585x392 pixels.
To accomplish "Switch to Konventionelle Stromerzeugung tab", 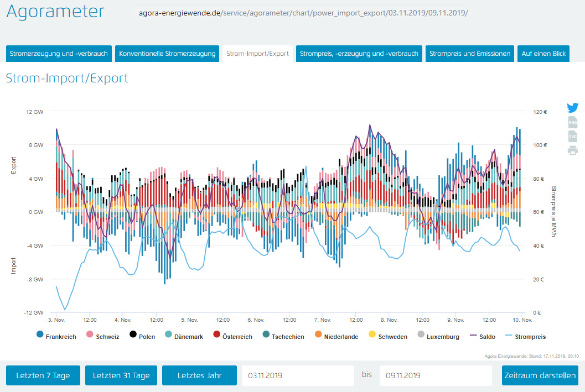I will 167,54.
